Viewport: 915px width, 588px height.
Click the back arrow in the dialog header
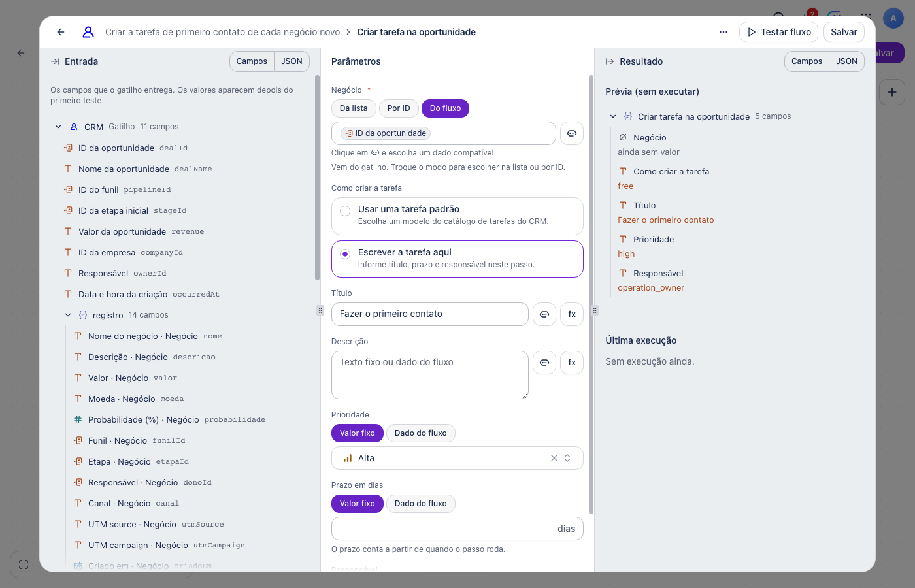coord(61,32)
